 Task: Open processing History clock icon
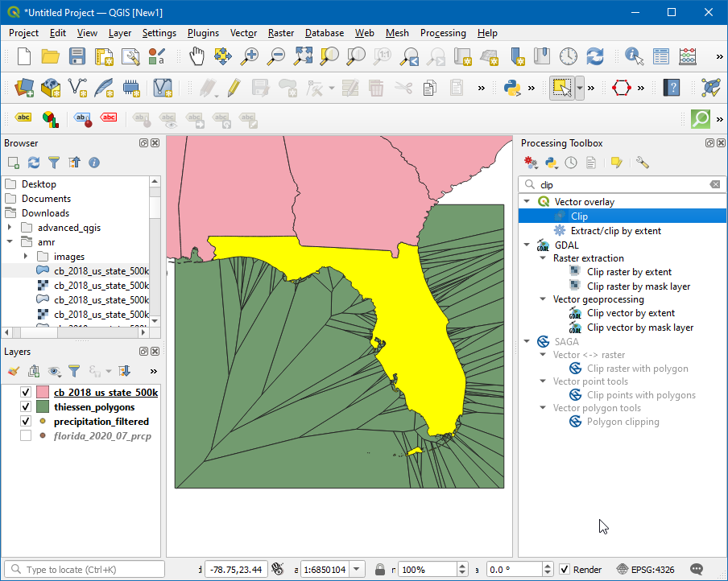(571, 163)
